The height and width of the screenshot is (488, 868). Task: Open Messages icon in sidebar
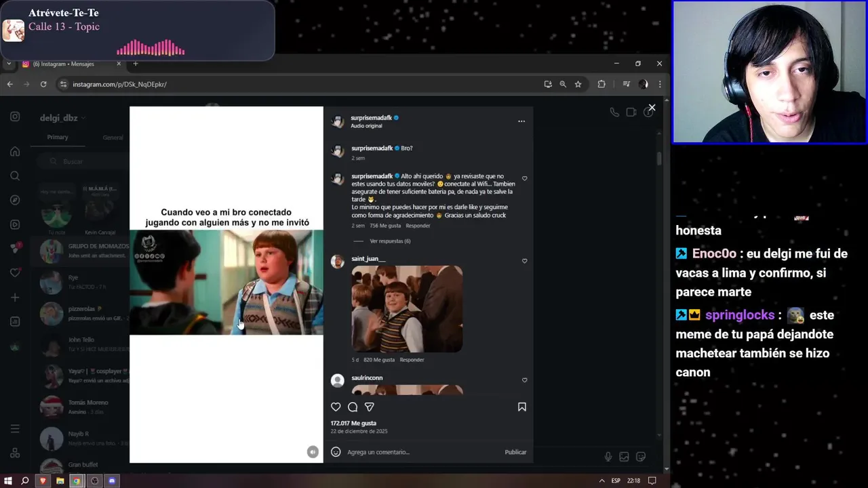pyautogui.click(x=15, y=248)
